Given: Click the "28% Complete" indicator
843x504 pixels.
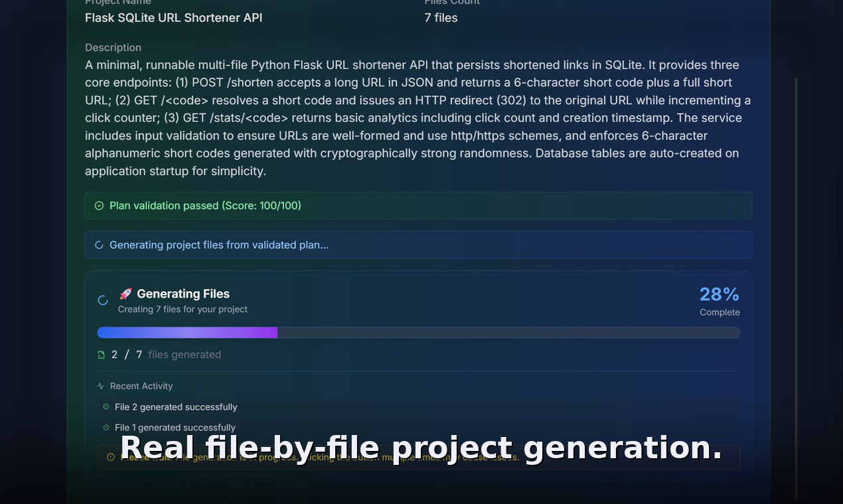Looking at the screenshot, I should pyautogui.click(x=719, y=300).
